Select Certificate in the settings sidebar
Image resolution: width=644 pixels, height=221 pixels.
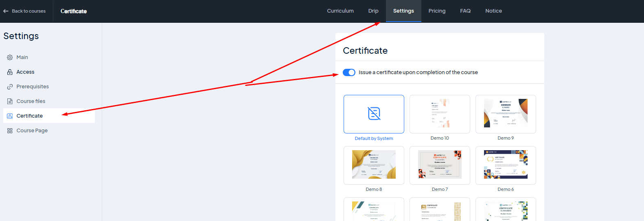coord(49,116)
